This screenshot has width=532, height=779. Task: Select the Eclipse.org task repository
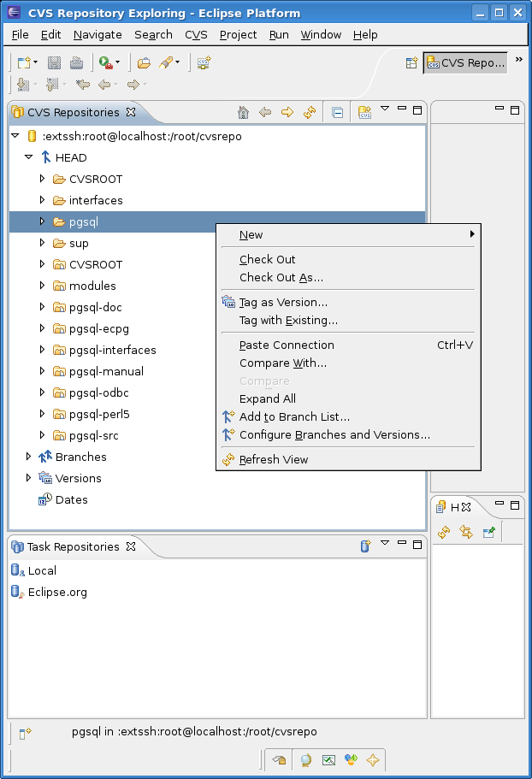coord(57,592)
